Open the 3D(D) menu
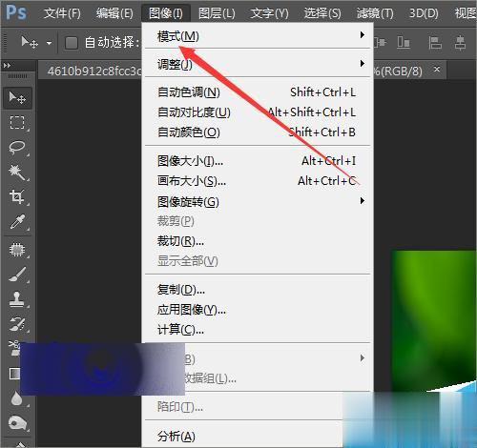477x448 pixels. click(424, 13)
